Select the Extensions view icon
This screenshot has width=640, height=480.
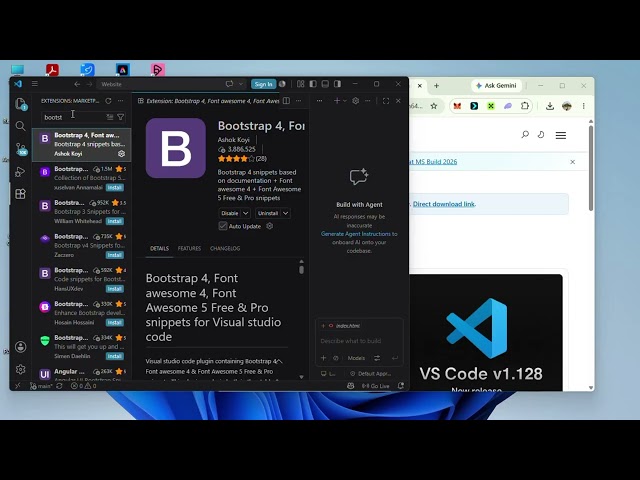pyautogui.click(x=20, y=194)
